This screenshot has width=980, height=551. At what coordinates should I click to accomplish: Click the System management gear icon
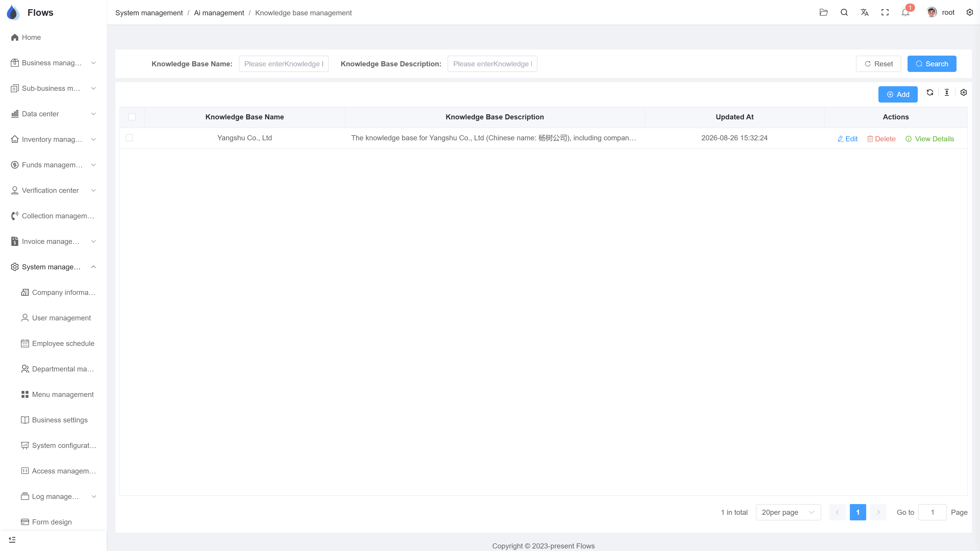[x=15, y=267]
